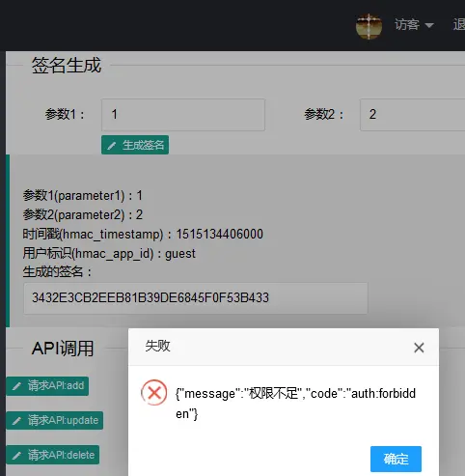Click the timestamp value 1515134406000
Viewport: 465px width, 476px height.
tap(220, 234)
